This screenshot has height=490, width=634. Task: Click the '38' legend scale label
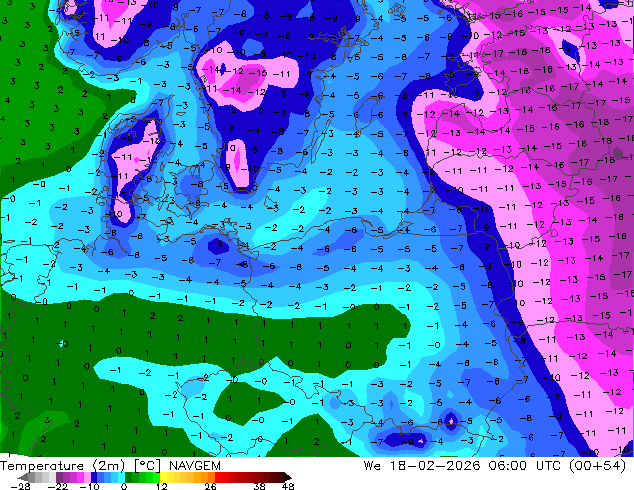coord(260,486)
